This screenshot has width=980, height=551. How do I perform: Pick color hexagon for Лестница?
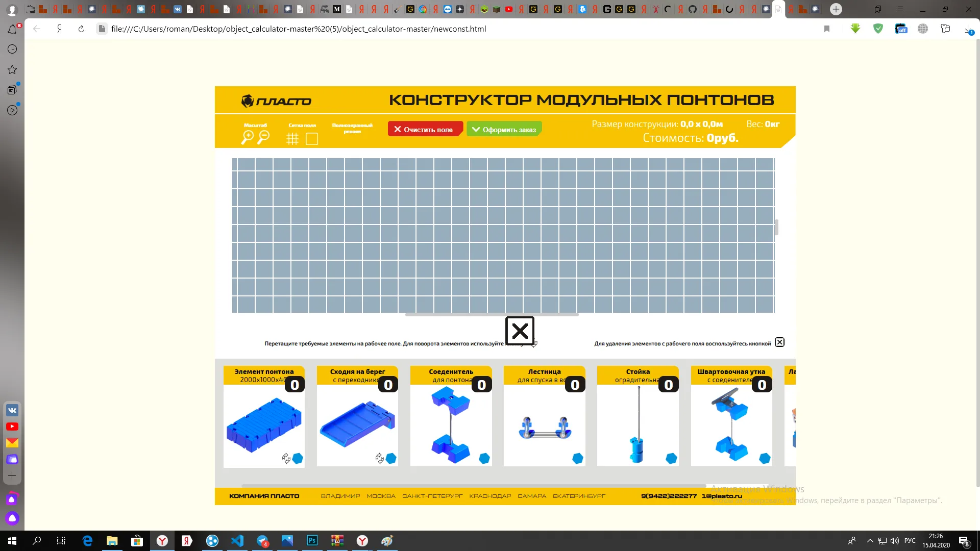[x=578, y=458]
